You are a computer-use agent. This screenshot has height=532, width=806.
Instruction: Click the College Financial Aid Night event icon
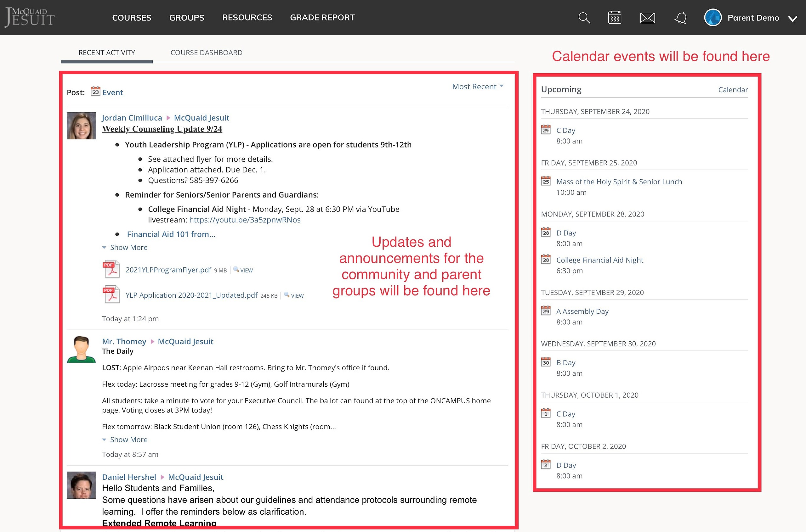(546, 260)
